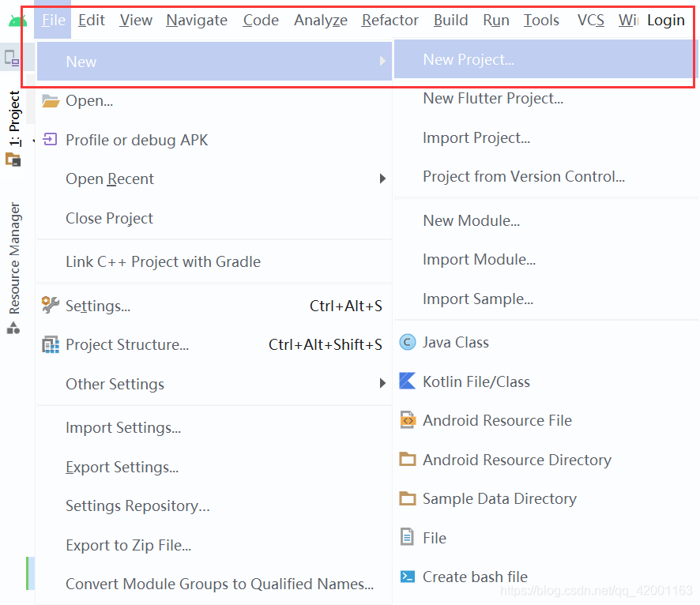The width and height of the screenshot is (700, 605).
Task: Click the Project Structure icon
Action: click(51, 344)
